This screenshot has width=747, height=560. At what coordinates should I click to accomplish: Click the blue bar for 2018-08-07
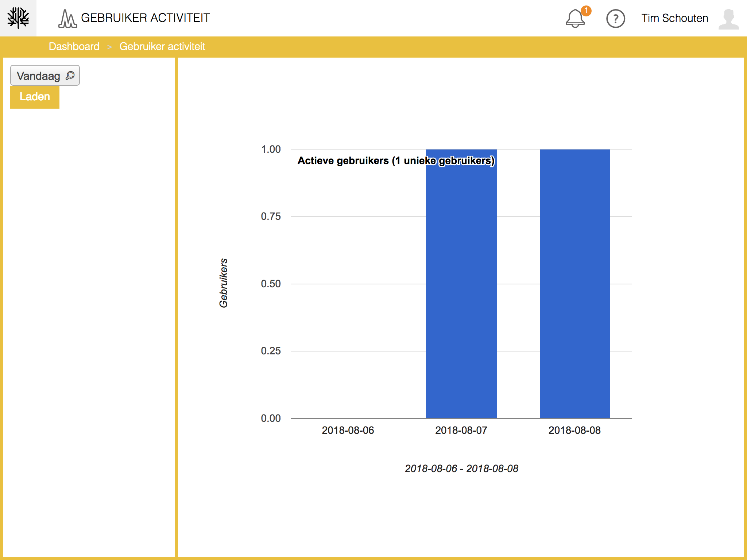click(461, 292)
